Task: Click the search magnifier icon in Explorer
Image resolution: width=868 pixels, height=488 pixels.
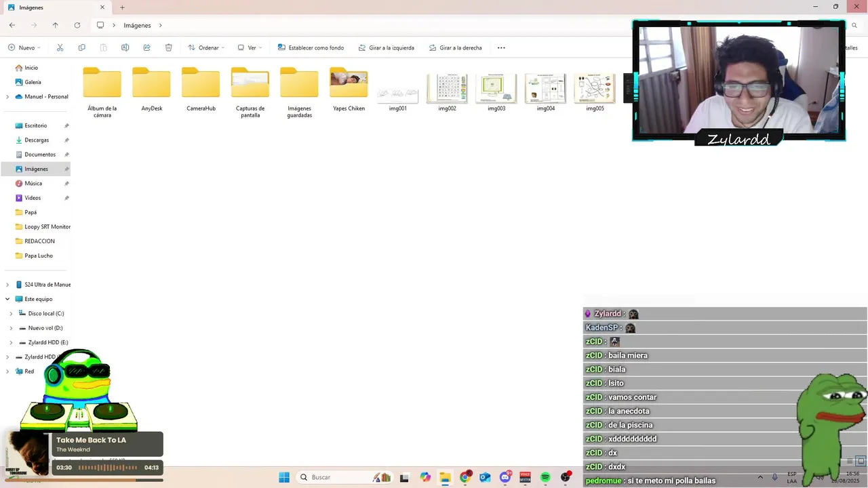Action: (854, 25)
